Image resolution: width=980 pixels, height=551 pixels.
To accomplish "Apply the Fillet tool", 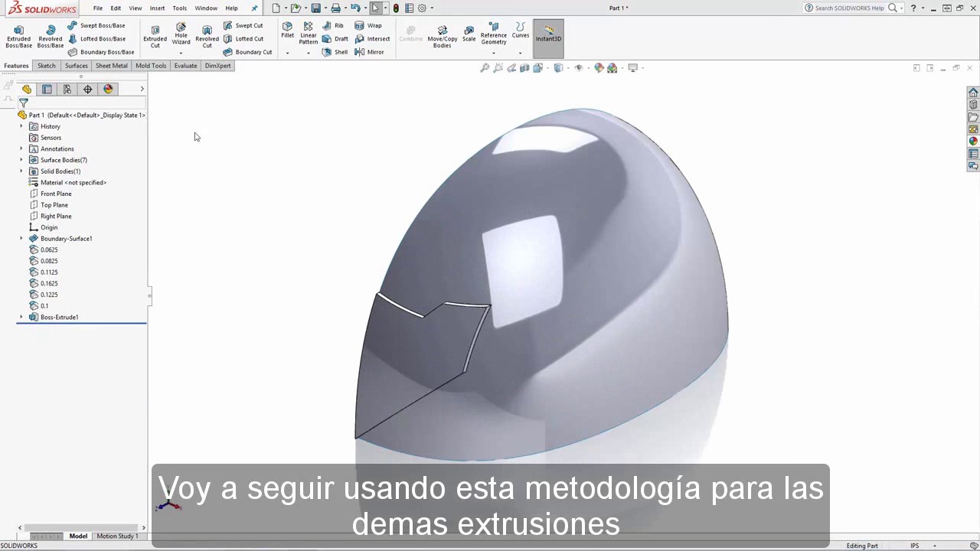I will point(287,30).
